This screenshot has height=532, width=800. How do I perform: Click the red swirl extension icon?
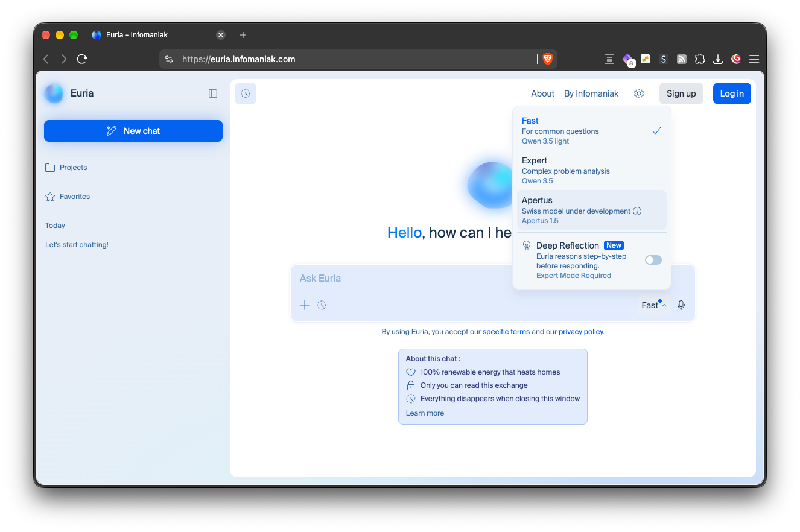click(x=736, y=59)
